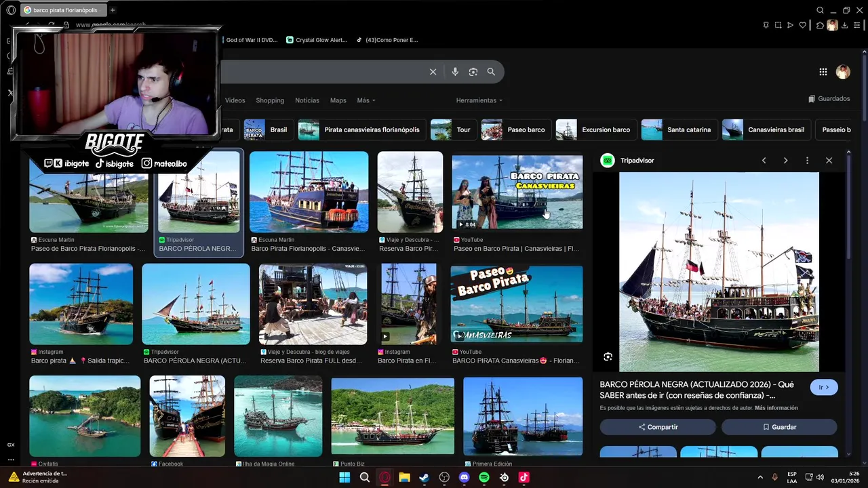This screenshot has height=488, width=868.
Task: Open 'BARCO PIRATA Canasvieiras' YouTube thumbnail
Action: coord(517,304)
